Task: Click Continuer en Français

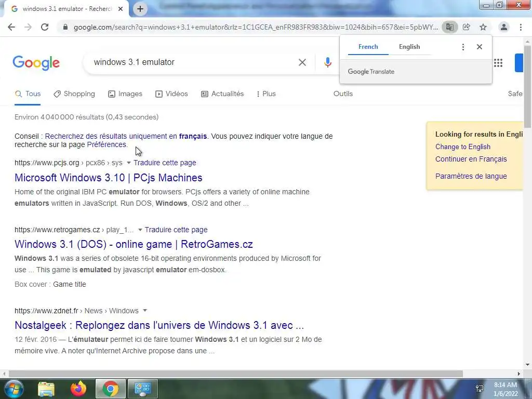Action: (471, 159)
